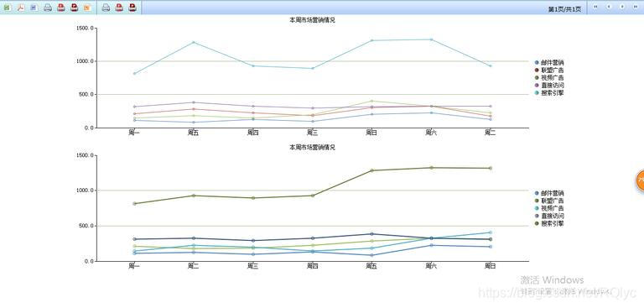644x308 pixels.
Task: Export report with blue Word icon
Action: (34, 8)
